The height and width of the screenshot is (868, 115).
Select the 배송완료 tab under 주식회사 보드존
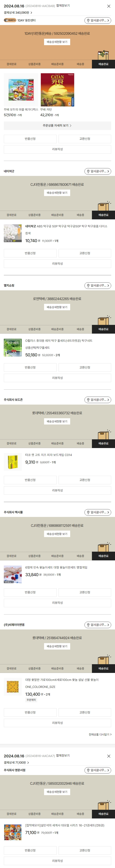click(103, 443)
